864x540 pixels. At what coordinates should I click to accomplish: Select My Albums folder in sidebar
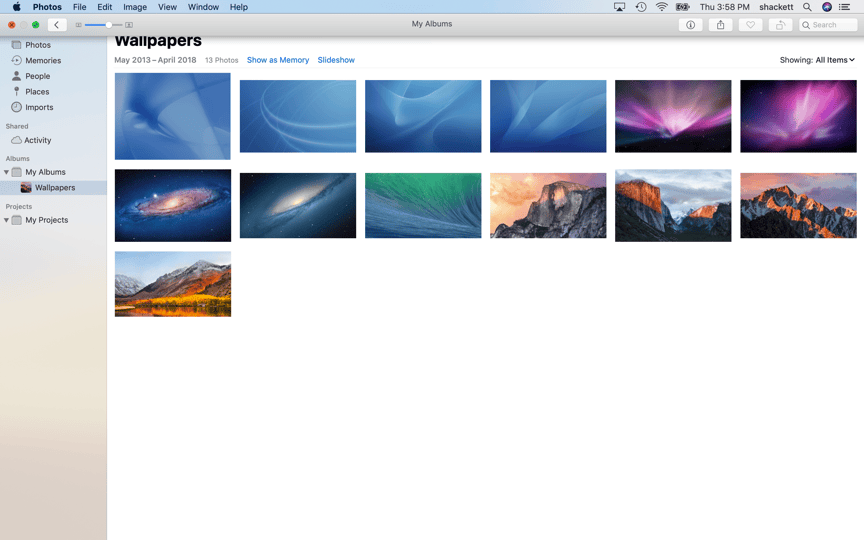point(45,172)
